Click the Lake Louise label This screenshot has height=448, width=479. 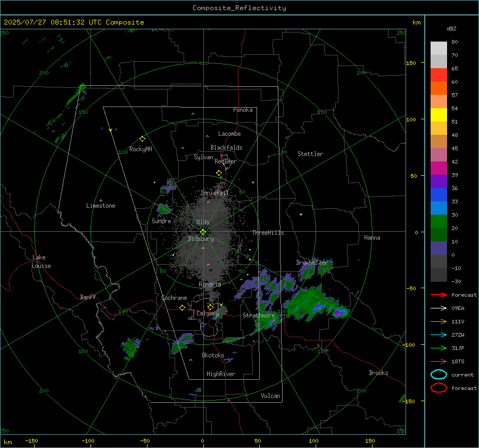[41, 262]
